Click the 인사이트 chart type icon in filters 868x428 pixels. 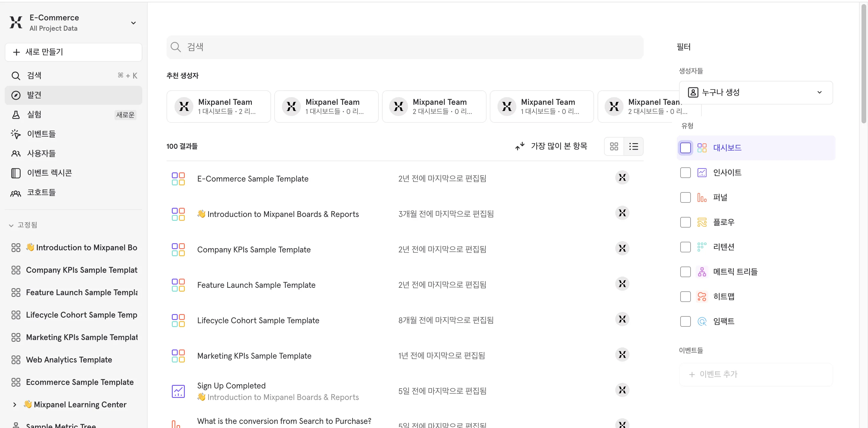pos(702,173)
